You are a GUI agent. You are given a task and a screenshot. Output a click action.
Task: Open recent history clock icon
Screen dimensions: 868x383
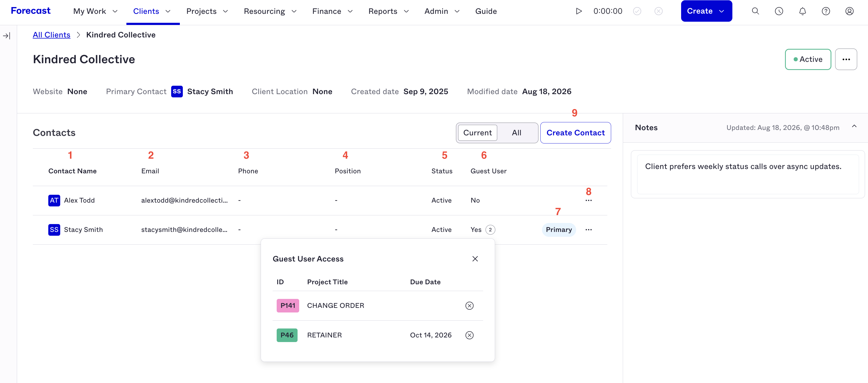[779, 11]
